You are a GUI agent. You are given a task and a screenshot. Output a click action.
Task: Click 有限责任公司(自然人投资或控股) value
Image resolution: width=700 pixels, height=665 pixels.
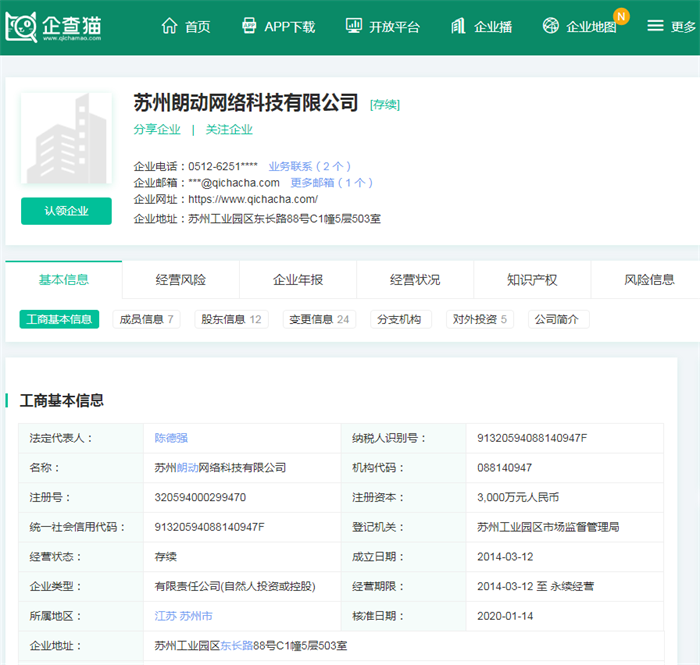235,586
